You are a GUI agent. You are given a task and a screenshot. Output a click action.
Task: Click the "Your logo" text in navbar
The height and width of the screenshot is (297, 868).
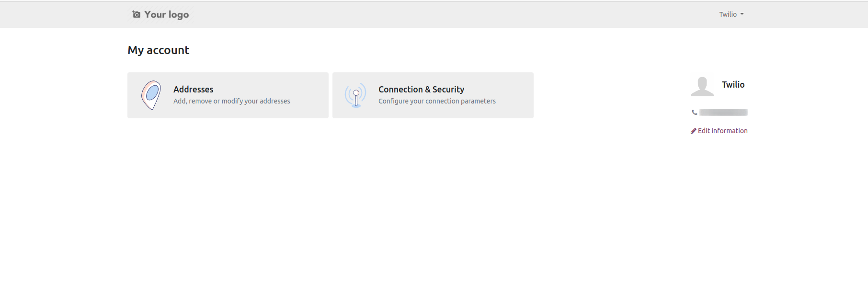(x=167, y=14)
